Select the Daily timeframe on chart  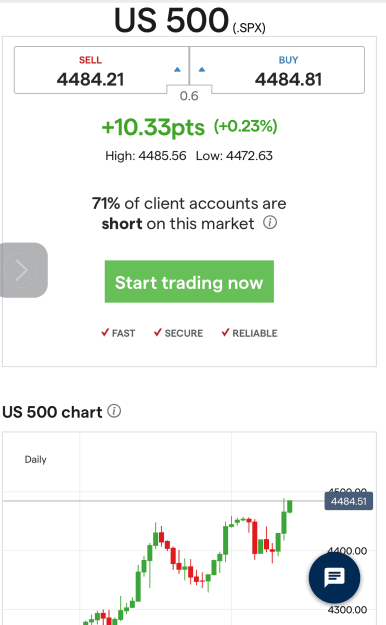tap(35, 460)
